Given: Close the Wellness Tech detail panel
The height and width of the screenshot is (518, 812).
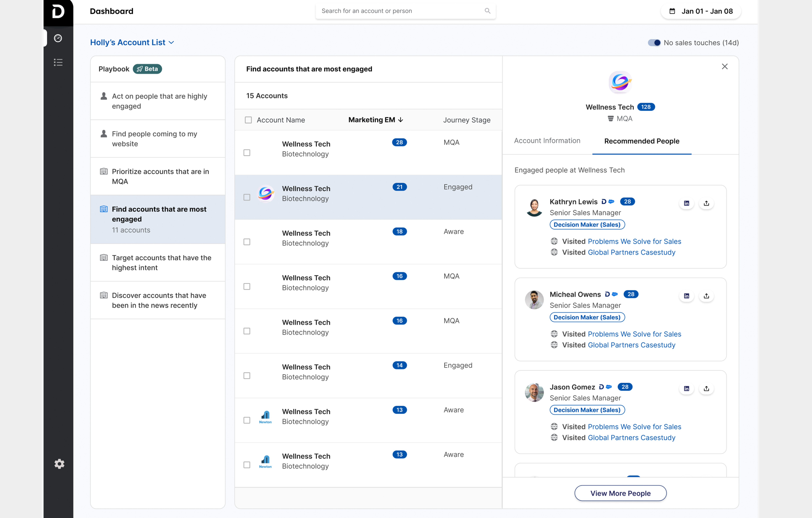Looking at the screenshot, I should tap(724, 66).
